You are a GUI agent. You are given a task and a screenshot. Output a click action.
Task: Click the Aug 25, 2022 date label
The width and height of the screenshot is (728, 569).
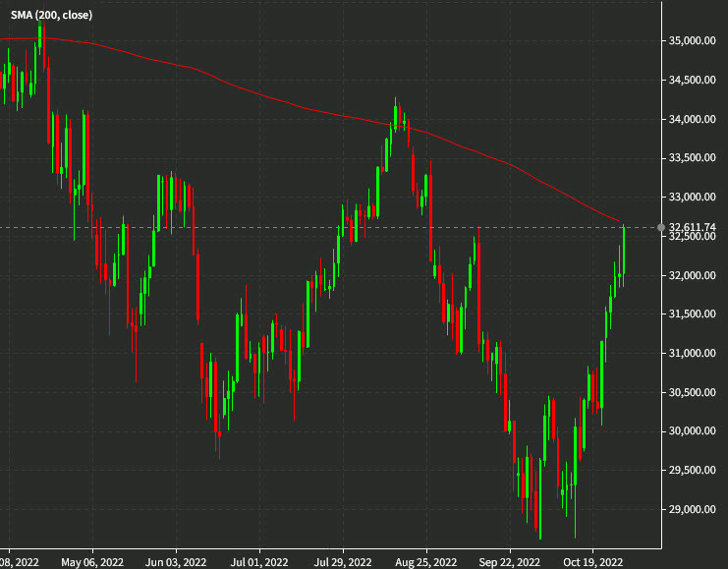click(425, 562)
